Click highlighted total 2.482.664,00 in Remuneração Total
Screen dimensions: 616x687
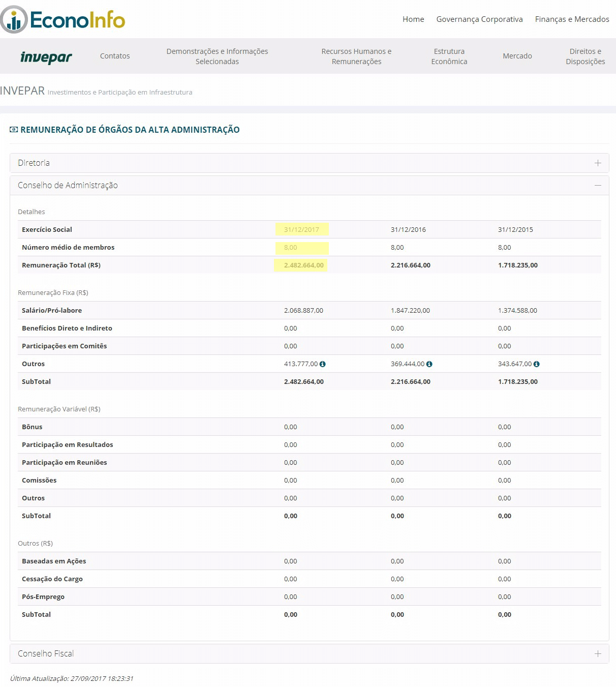point(303,265)
